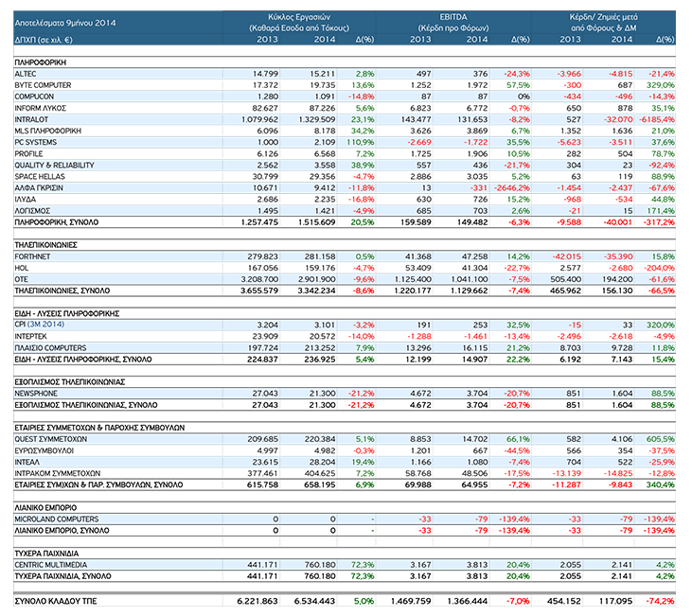Click NEWSPHONE net profit change 88,5%
Screen dimensions: 692x616
coord(663,394)
